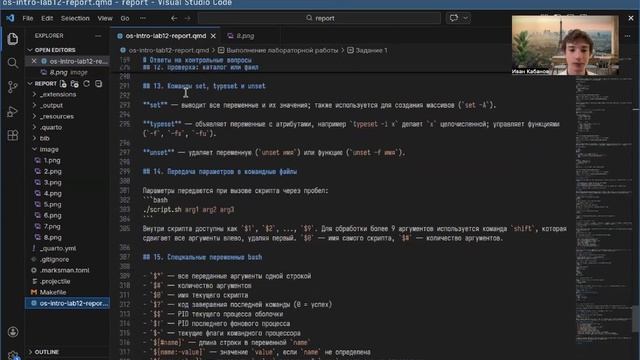Open 3.png in the image folder

52,182
